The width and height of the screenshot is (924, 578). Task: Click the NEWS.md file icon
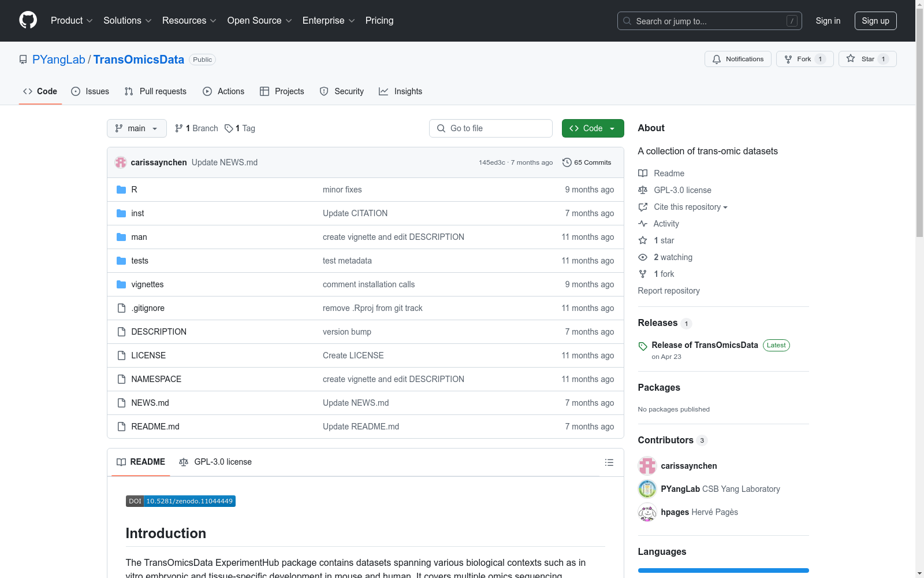click(x=121, y=403)
